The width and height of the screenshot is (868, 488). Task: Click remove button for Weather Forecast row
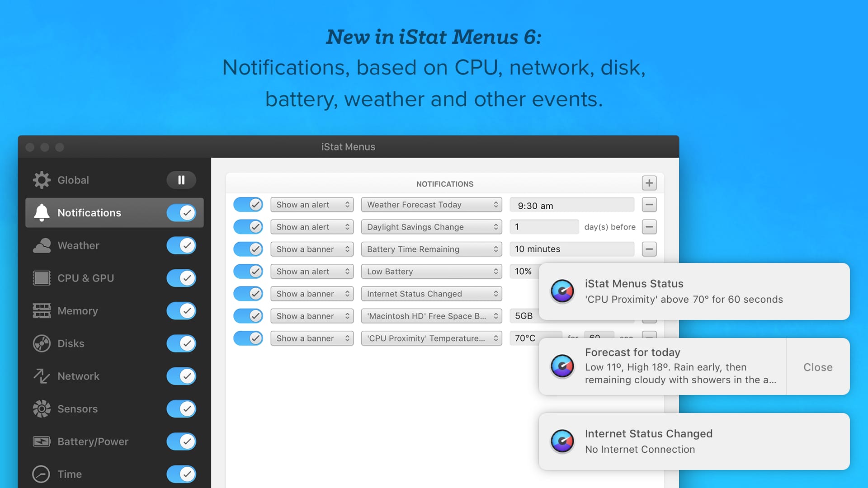point(649,204)
